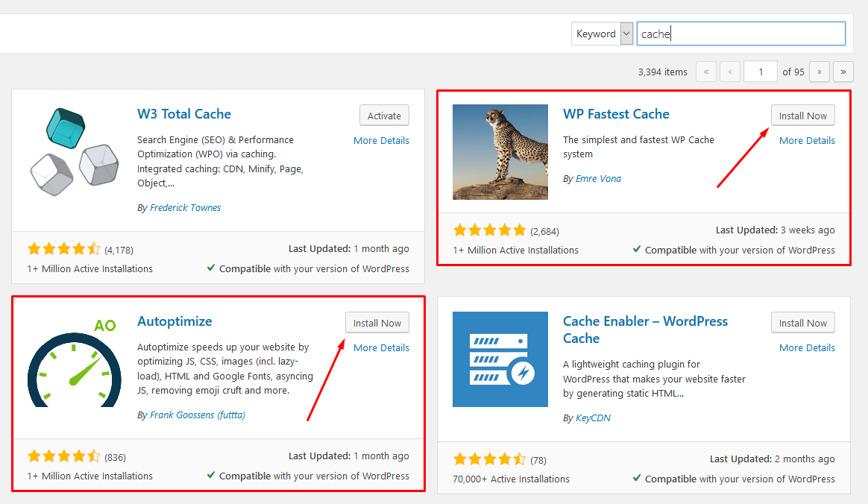Open the WP Fastest Cache title link

coord(616,114)
